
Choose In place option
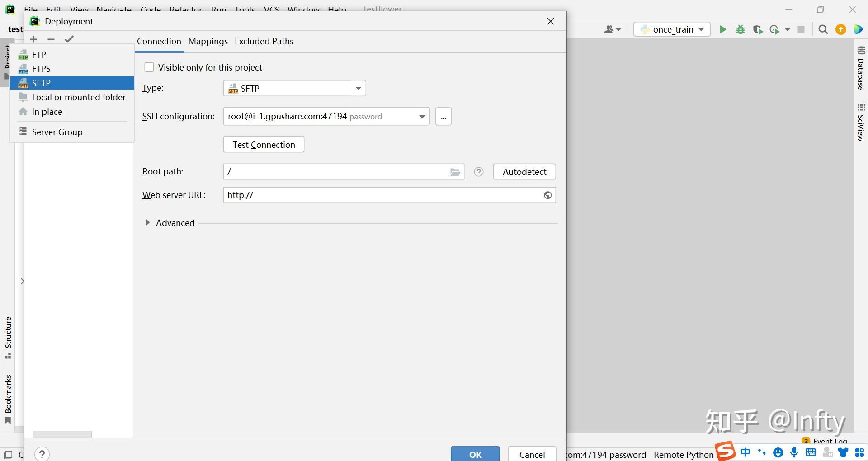pyautogui.click(x=72, y=112)
